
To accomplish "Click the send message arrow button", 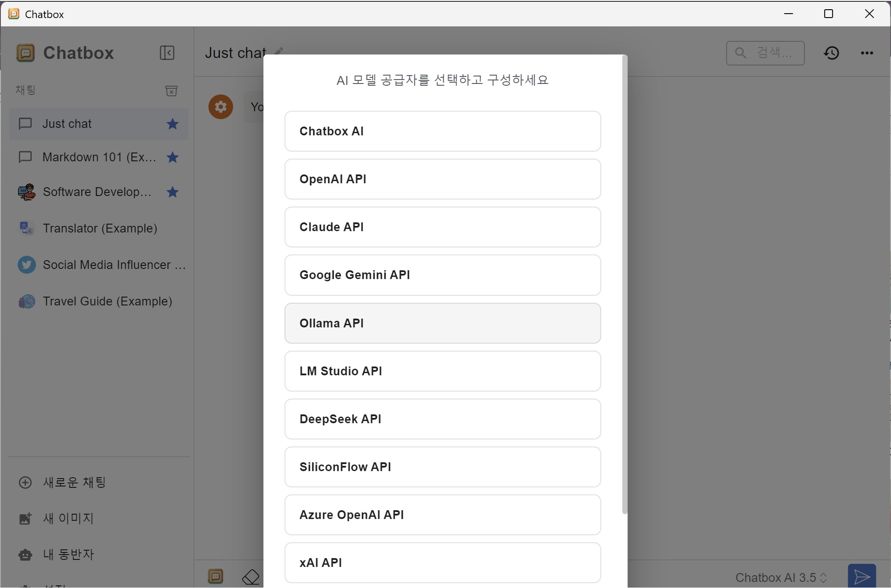I will coord(861,576).
